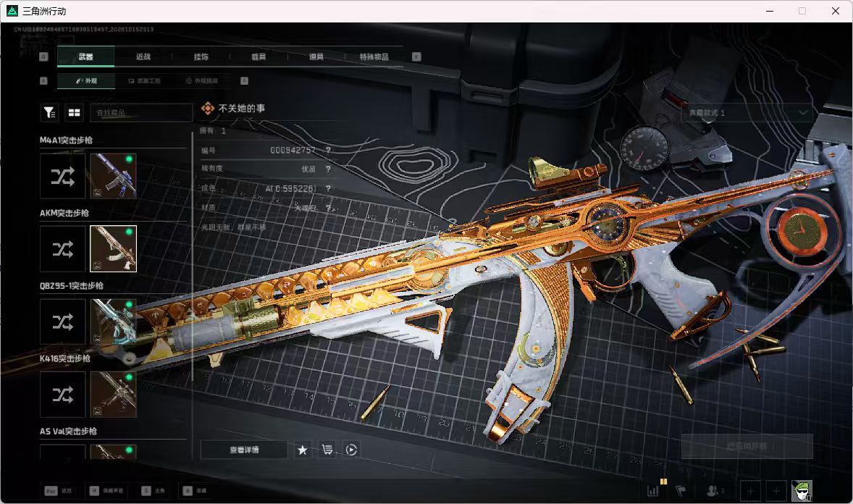
Task: Show help for 编号 serial number row
Action: point(328,150)
